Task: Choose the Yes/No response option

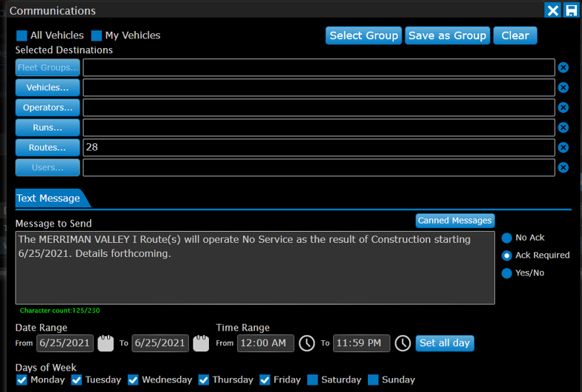Action: click(507, 273)
